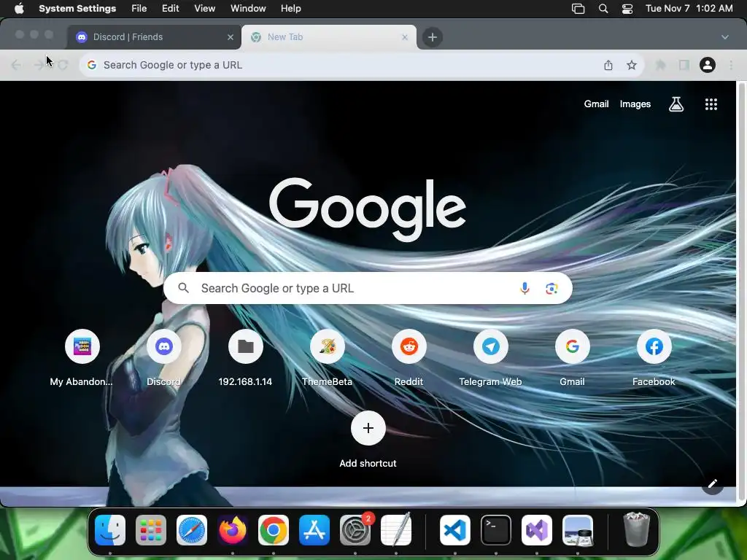Open the 192.168.1.14 shortcut tile
The image size is (747, 560).
(245, 357)
